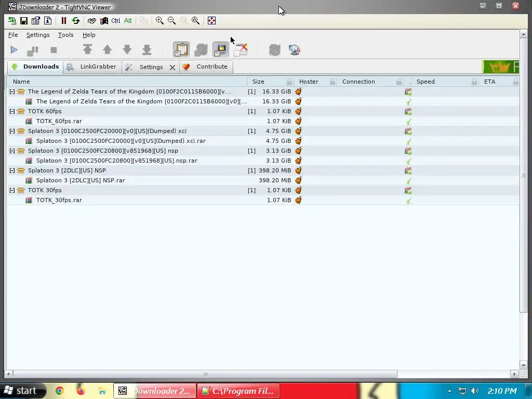Select Splatoon 3 (Dumped).xci.rar file row
Screen dimensions: 532x399
pos(263,141)
